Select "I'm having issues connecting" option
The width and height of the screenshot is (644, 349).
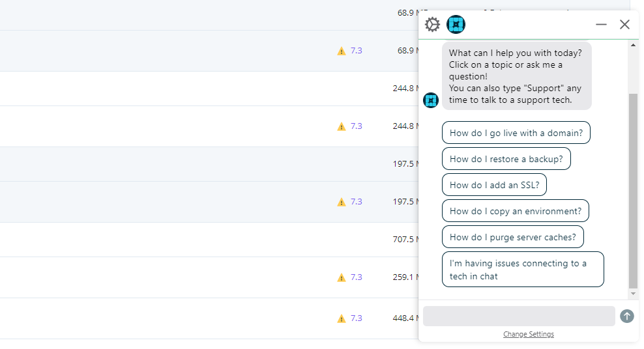pos(523,270)
